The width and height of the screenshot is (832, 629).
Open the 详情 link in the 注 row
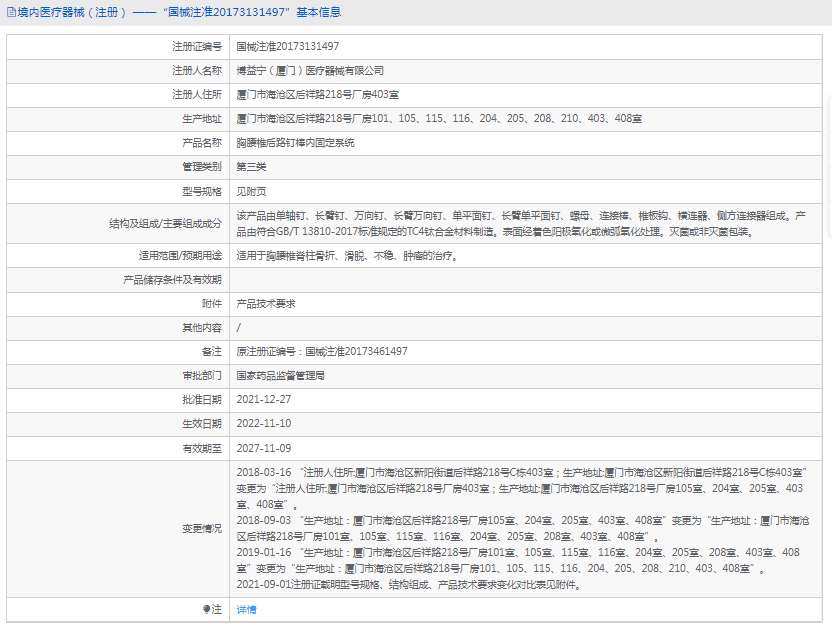pos(246,609)
